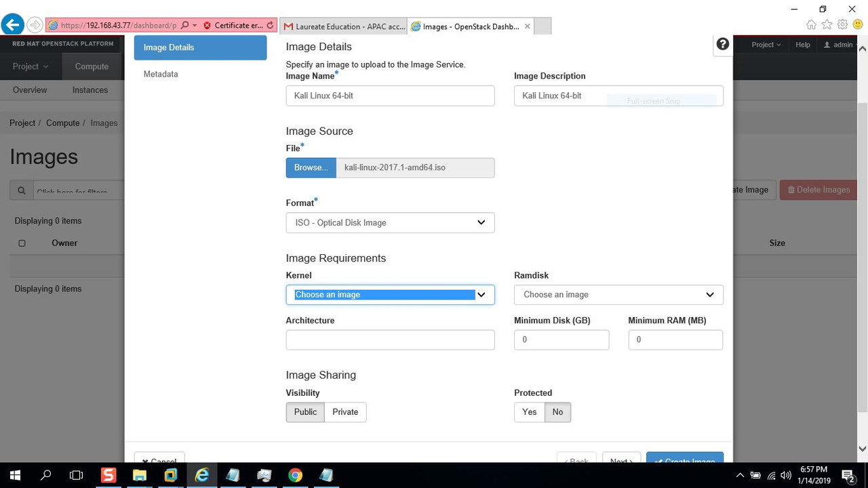Expand the Project navigation menu
The width and height of the screenshot is (868, 488).
pyautogui.click(x=31, y=66)
